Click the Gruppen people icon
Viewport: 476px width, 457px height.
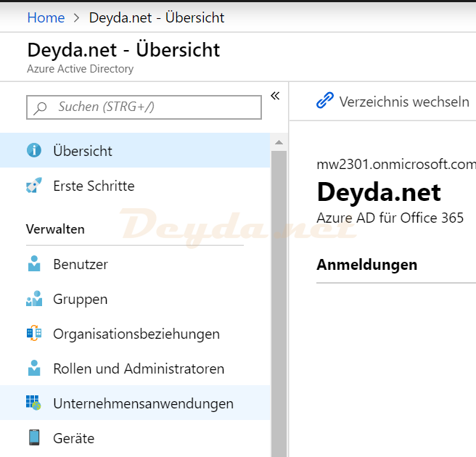click(34, 299)
